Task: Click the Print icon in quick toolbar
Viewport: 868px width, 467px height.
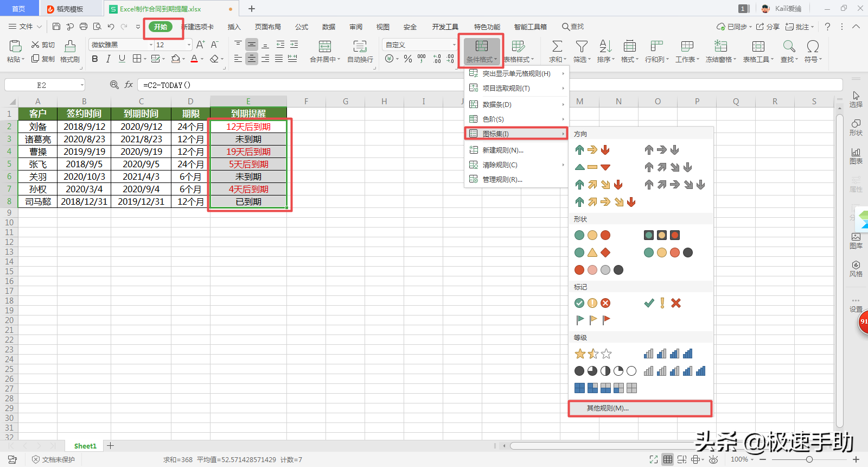Action: tap(84, 27)
